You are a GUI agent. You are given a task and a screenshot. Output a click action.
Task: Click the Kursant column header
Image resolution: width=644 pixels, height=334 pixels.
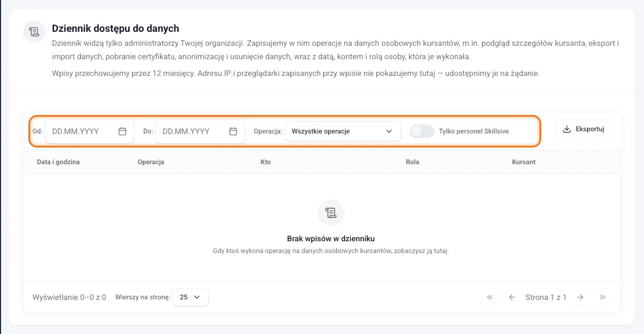(x=524, y=162)
